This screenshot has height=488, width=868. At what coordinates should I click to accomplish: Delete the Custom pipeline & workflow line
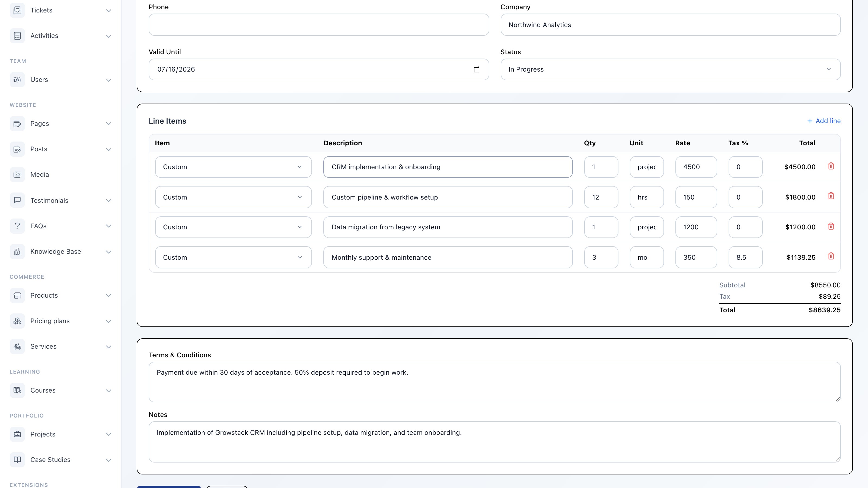[831, 196]
